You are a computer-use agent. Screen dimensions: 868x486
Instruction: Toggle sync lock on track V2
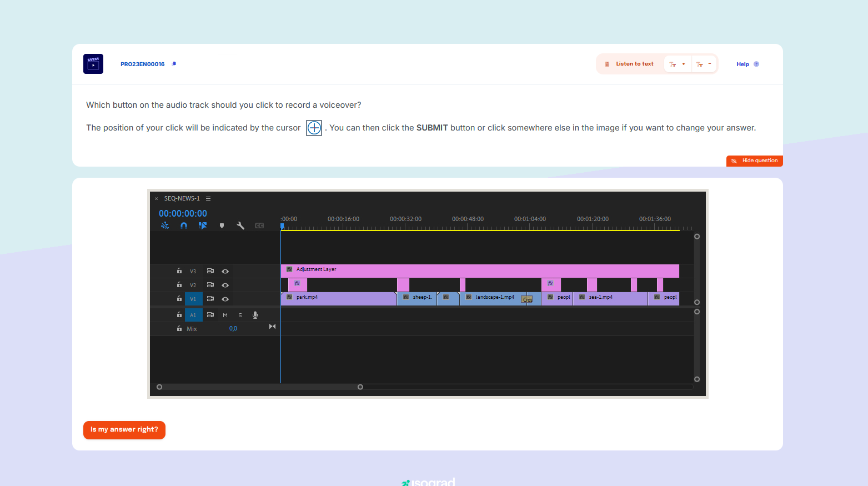tap(210, 285)
